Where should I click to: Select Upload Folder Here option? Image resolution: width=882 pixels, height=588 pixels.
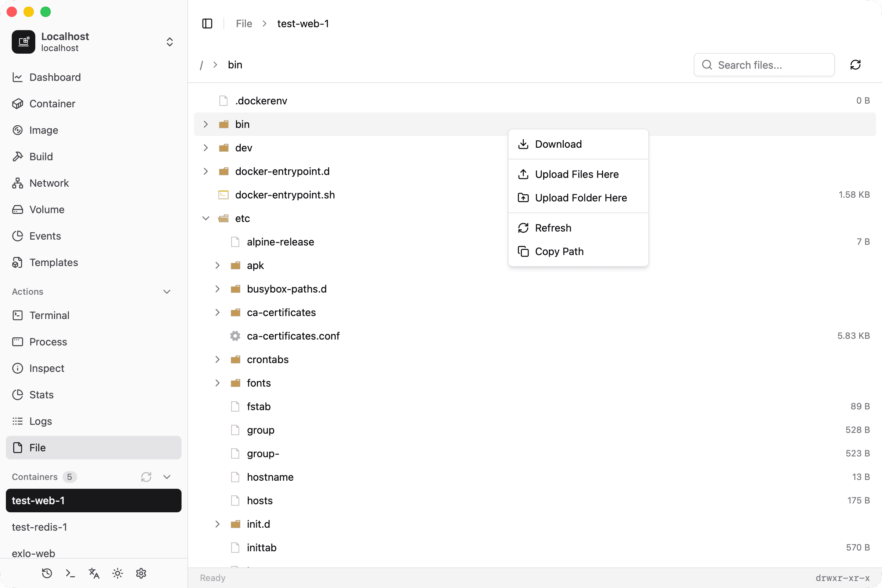point(581,198)
